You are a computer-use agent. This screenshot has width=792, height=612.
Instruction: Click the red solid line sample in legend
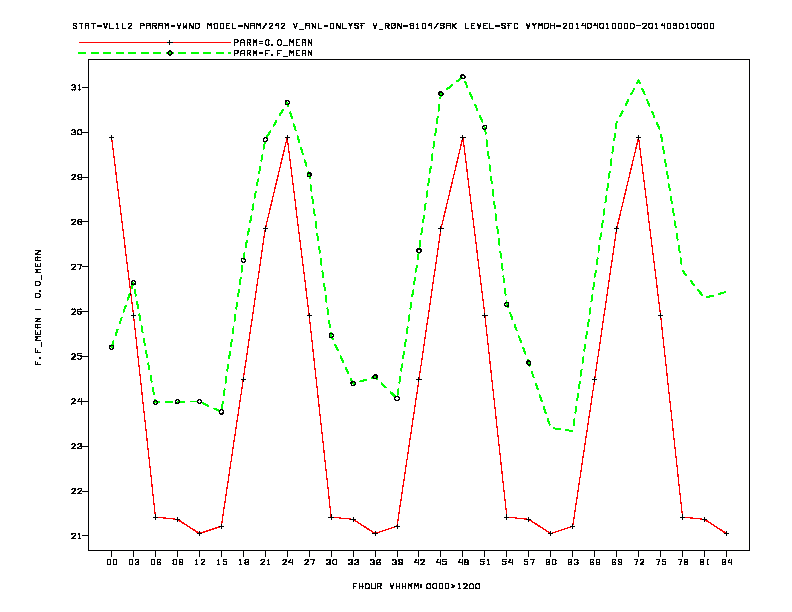(155, 43)
